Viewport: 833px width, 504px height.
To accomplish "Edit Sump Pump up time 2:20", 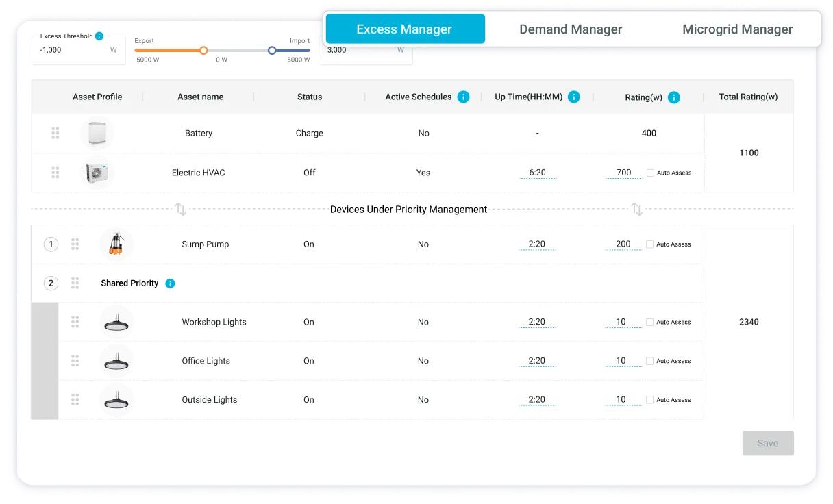I will 538,244.
